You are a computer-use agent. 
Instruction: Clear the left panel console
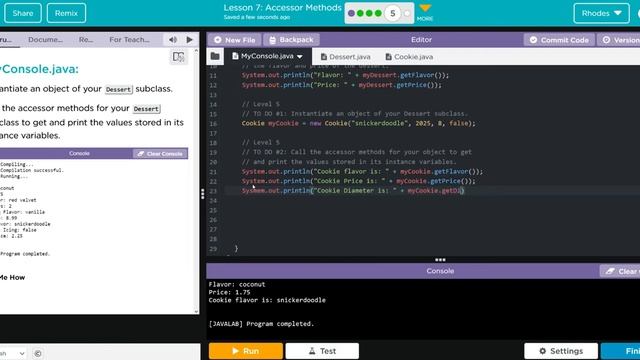160,153
